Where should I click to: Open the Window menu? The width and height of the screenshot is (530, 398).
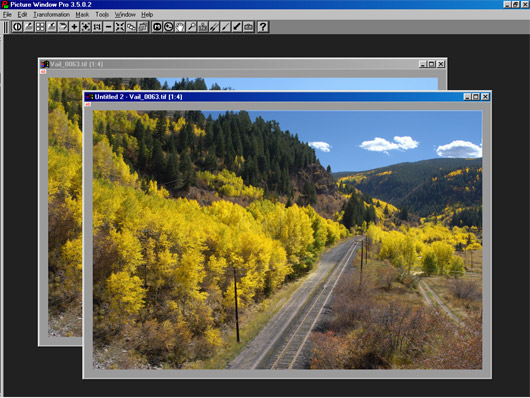click(125, 15)
